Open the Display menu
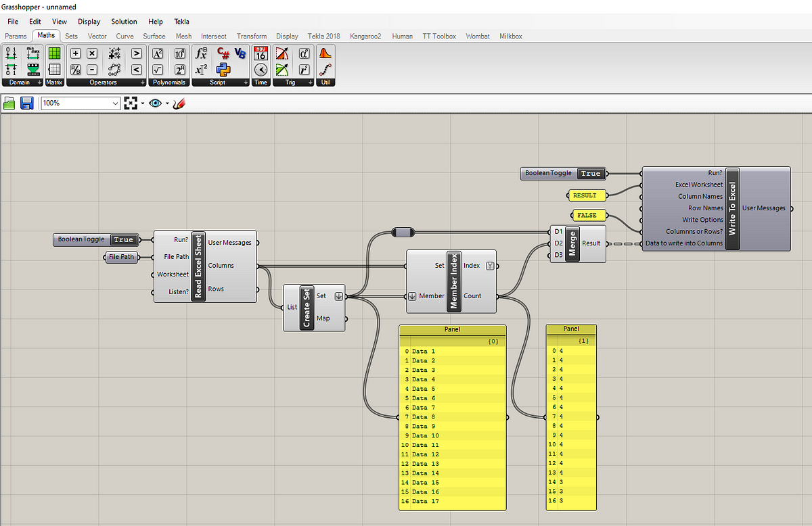 (88, 22)
